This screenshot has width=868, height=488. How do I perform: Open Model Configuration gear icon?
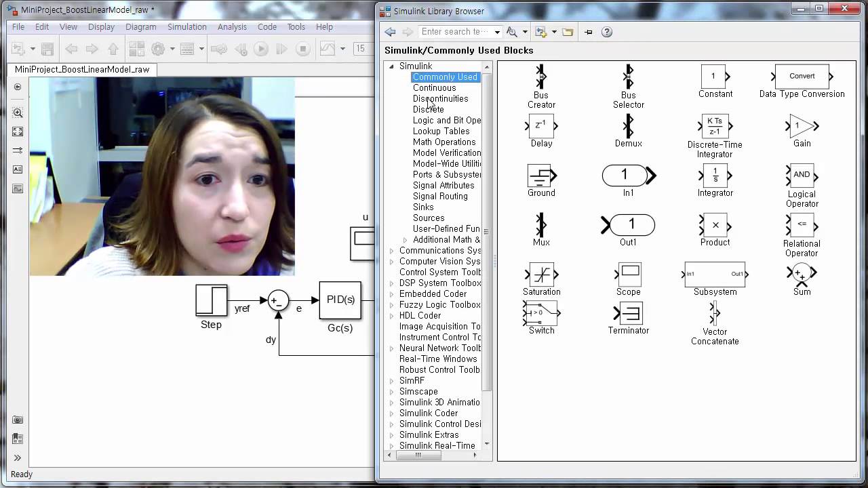158,49
